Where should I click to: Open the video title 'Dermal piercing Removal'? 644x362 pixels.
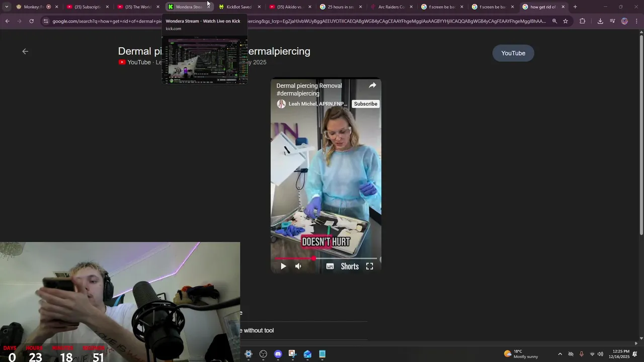point(309,89)
